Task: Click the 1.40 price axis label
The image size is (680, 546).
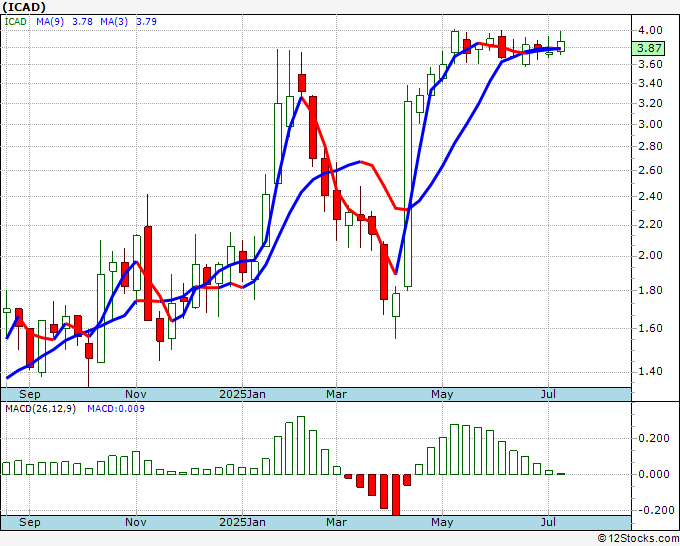Action: [x=650, y=371]
